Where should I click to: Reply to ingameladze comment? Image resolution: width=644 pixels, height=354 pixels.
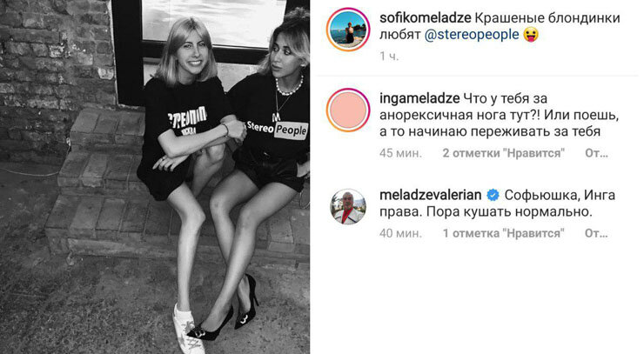click(x=596, y=153)
